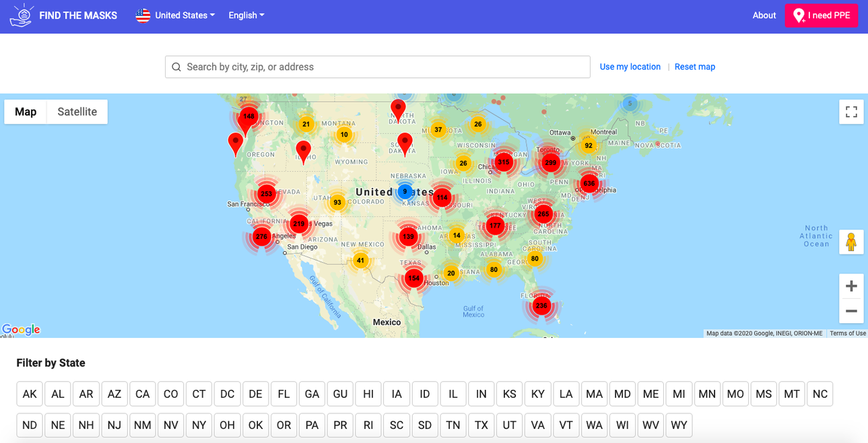Click the Street View pegman icon
868x443 pixels.
(x=851, y=242)
